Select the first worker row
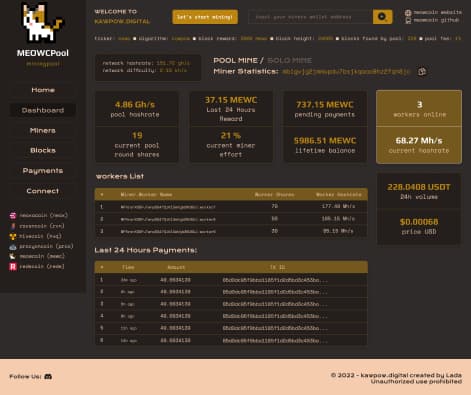 click(231, 207)
